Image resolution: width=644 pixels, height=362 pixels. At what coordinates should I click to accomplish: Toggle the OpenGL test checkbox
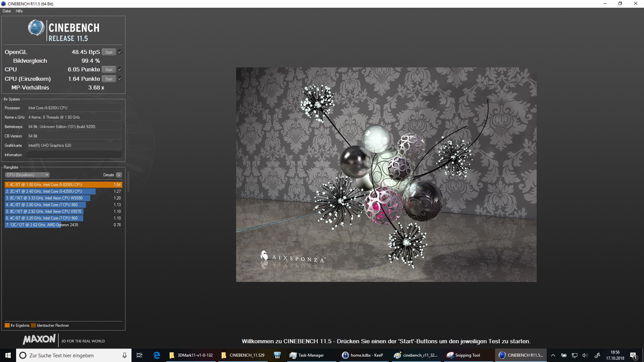(120, 52)
